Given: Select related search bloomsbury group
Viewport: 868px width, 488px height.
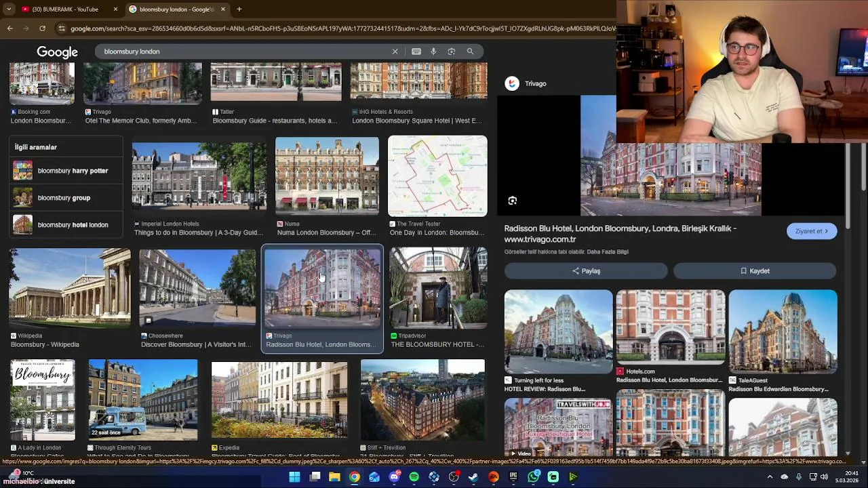Looking at the screenshot, I should (66, 198).
